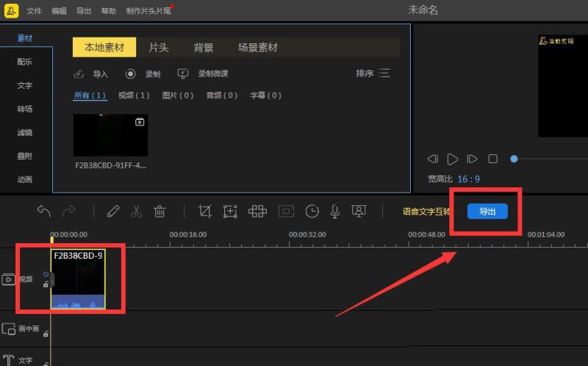The height and width of the screenshot is (366, 588).
Task: Click the zoom-frame tool icon
Action: click(230, 211)
